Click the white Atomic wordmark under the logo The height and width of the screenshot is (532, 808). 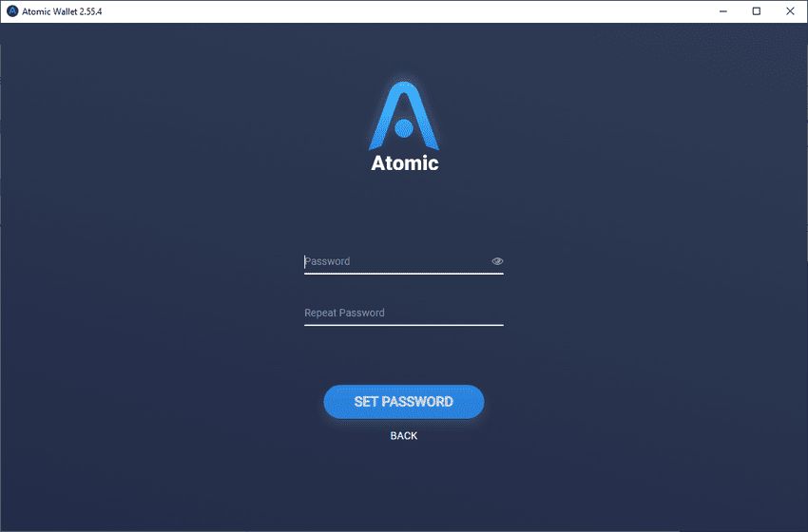405,162
